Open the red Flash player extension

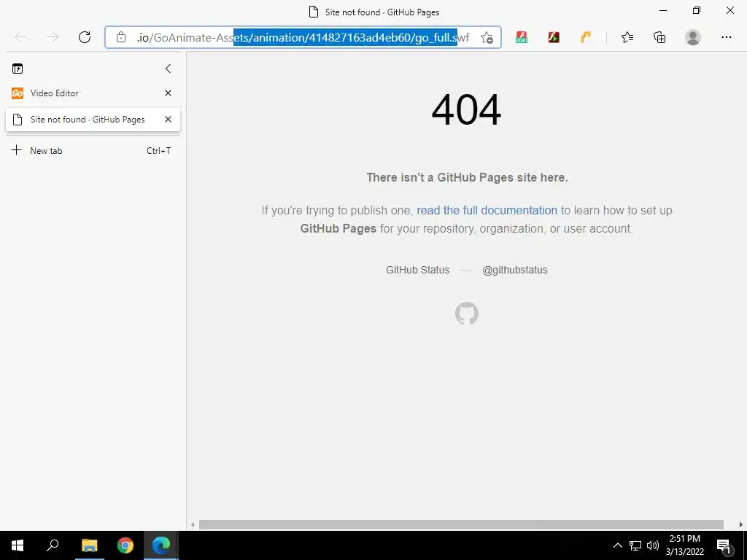pos(554,37)
